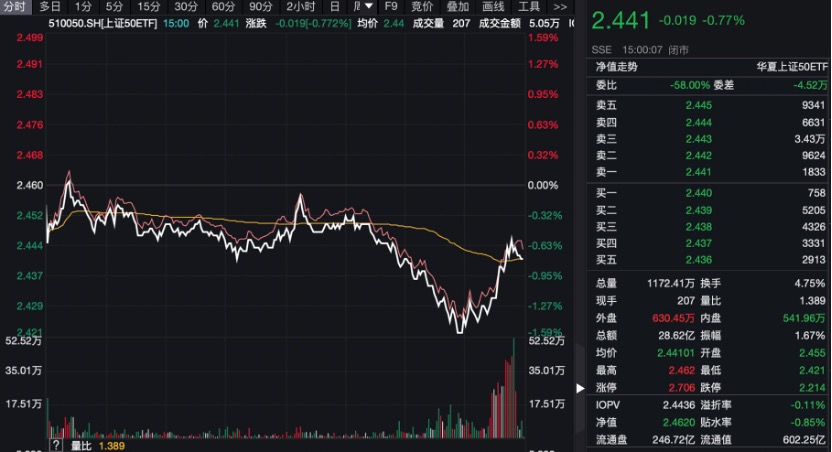Select the 日 daily chart tab

(x=334, y=7)
